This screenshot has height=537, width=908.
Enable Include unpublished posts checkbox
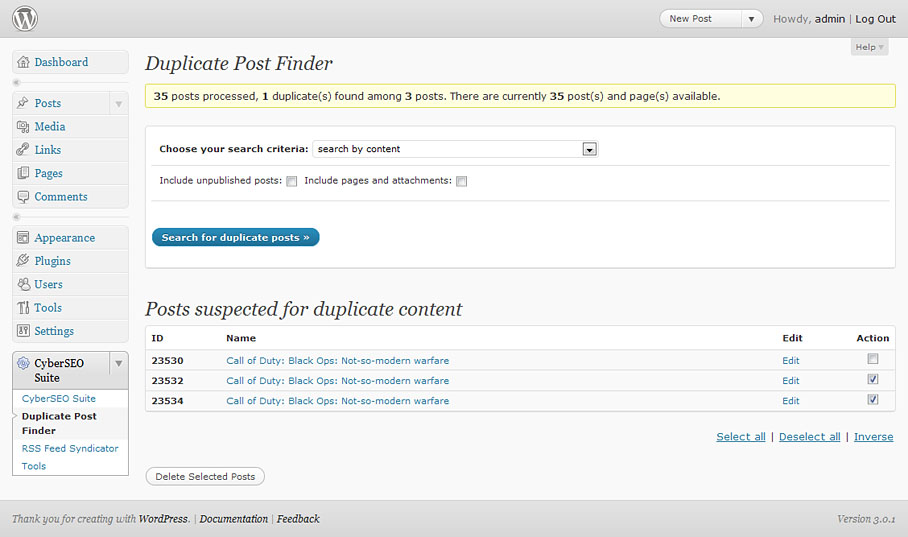click(292, 181)
